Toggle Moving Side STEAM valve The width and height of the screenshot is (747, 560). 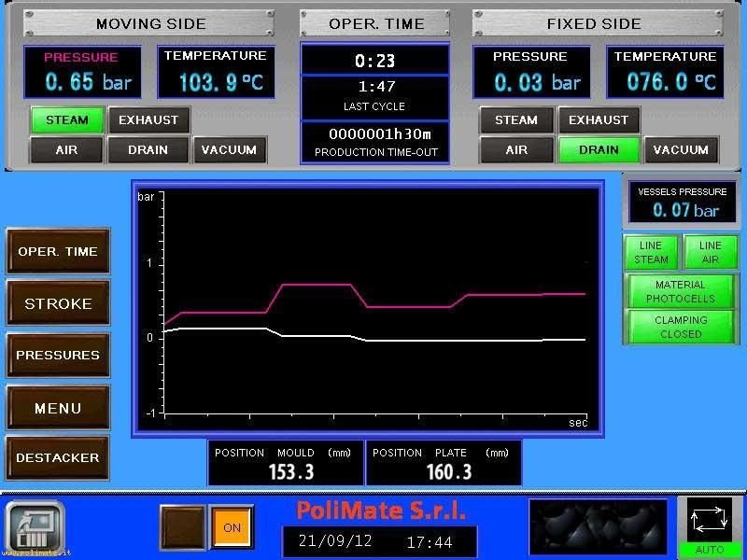pos(67,120)
